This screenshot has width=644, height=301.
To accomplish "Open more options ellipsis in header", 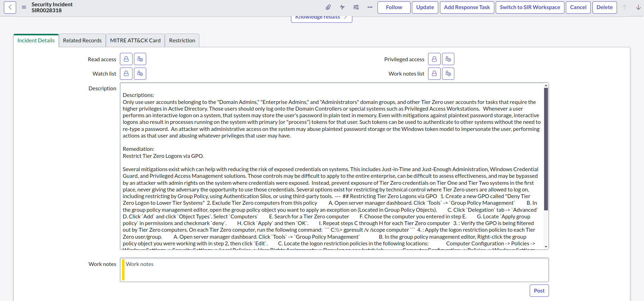I will (x=370, y=7).
